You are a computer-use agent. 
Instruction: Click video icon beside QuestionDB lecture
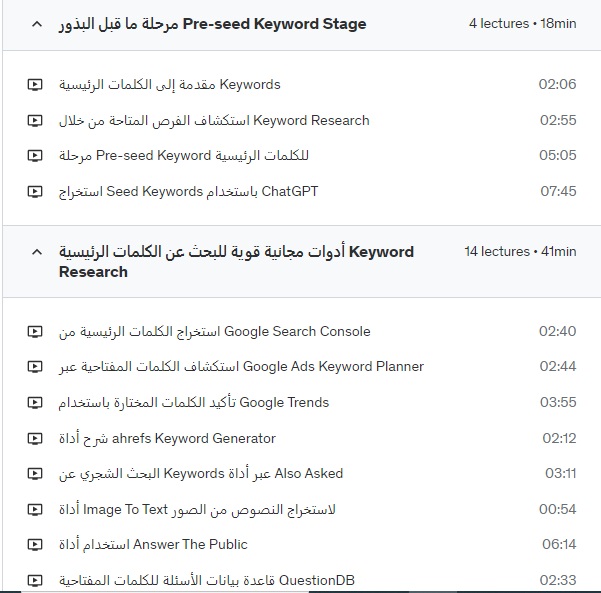35,580
